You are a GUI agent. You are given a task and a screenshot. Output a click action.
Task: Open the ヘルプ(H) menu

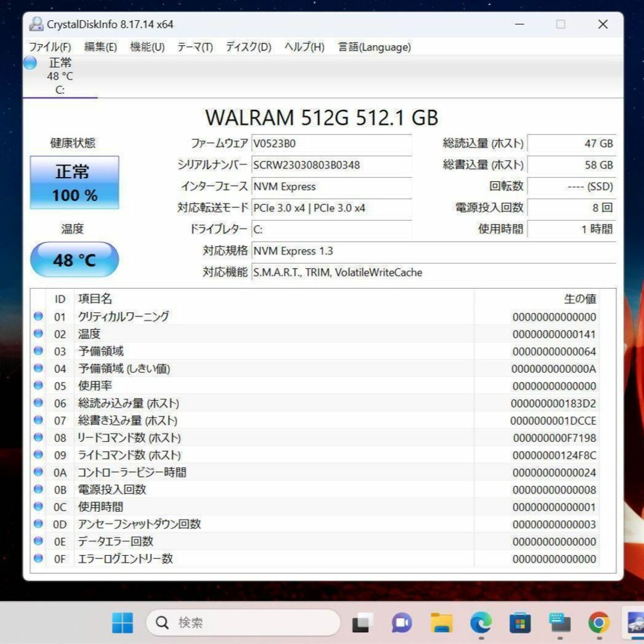[x=304, y=47]
